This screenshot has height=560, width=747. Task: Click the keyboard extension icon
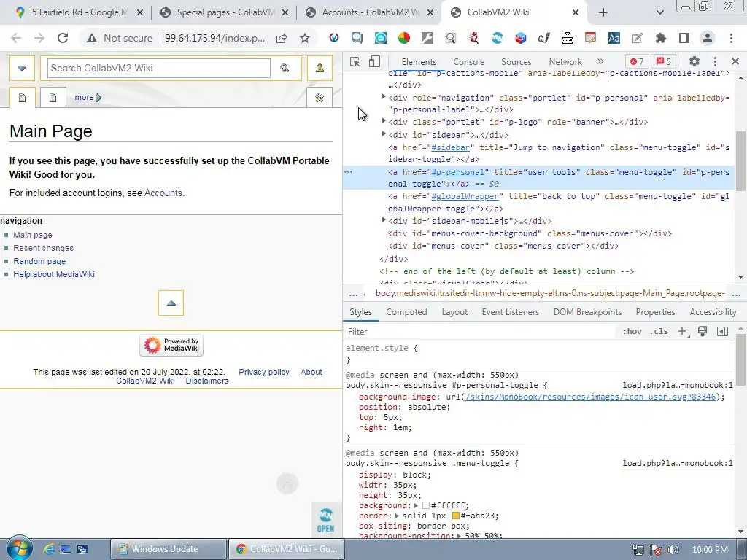(x=567, y=38)
